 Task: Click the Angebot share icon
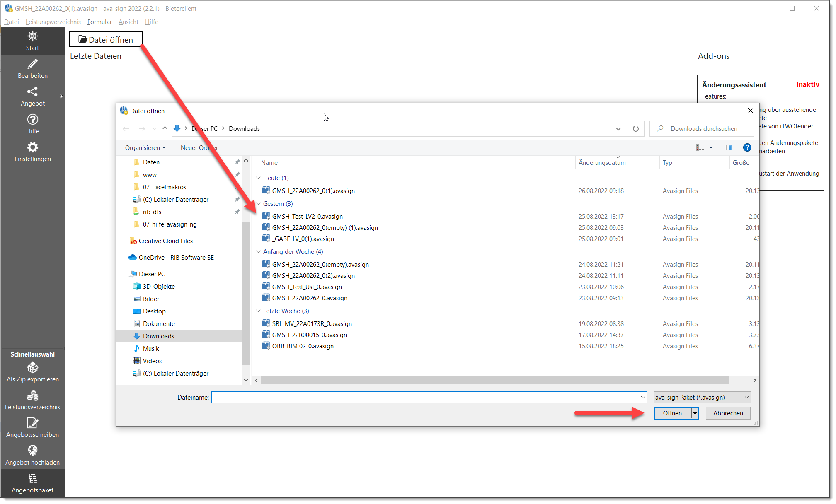[x=32, y=92]
